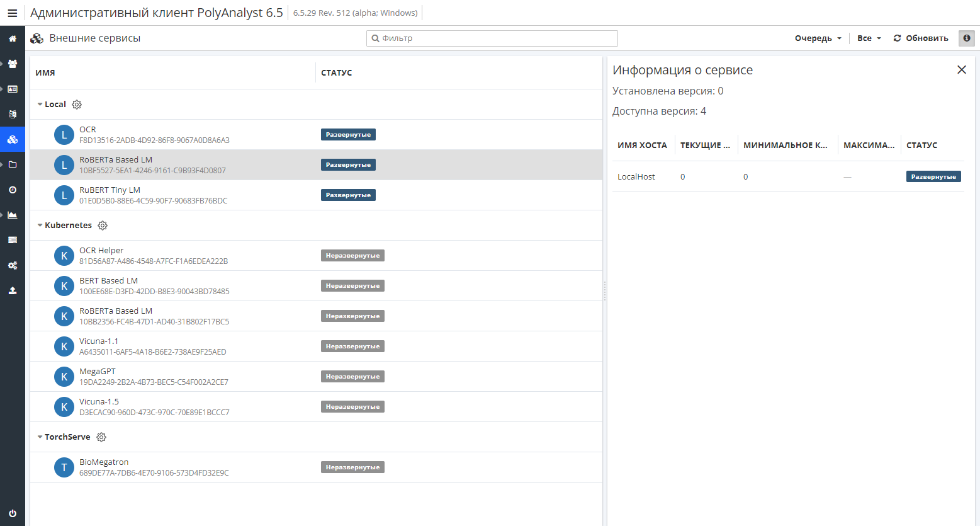The width and height of the screenshot is (980, 526).
Task: Collapse the Kubernetes group
Action: [40, 226]
